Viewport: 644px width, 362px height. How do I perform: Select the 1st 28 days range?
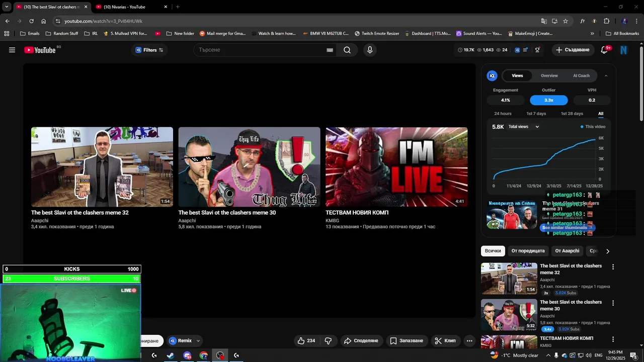572,114
